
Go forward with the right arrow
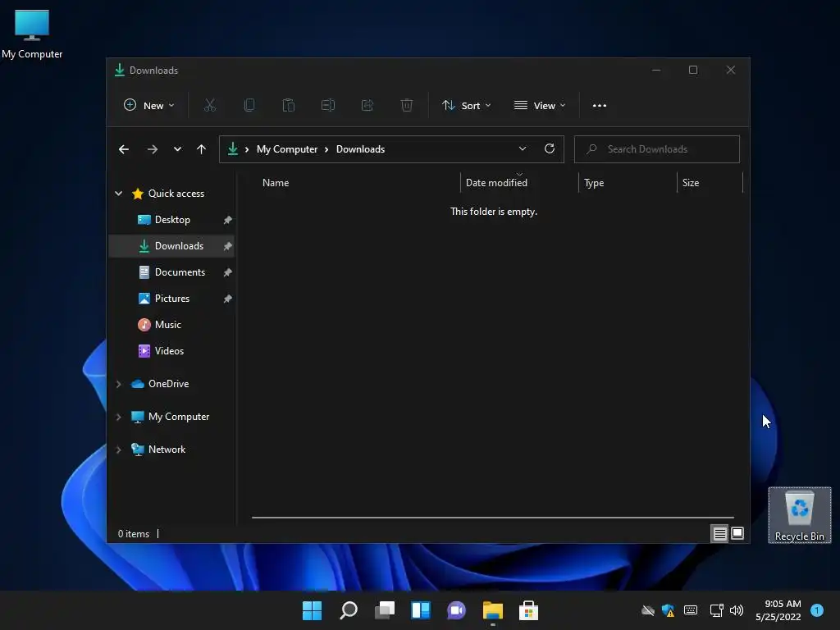point(152,149)
